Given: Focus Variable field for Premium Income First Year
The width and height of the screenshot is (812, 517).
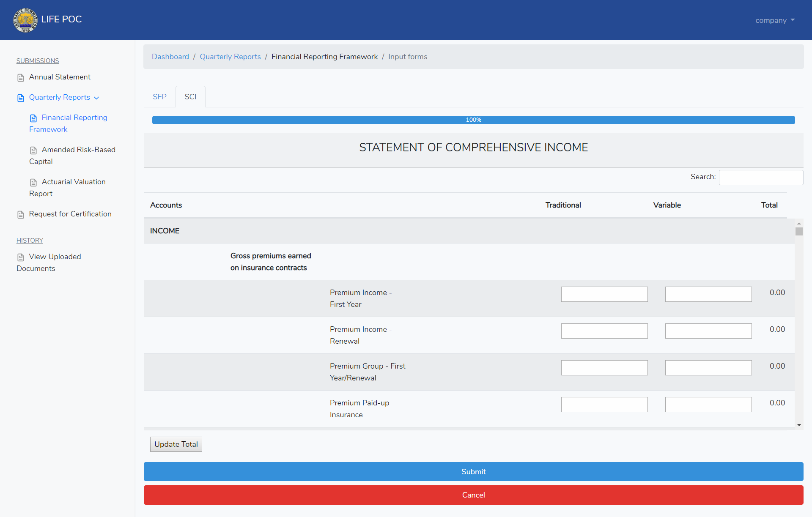Looking at the screenshot, I should point(708,294).
